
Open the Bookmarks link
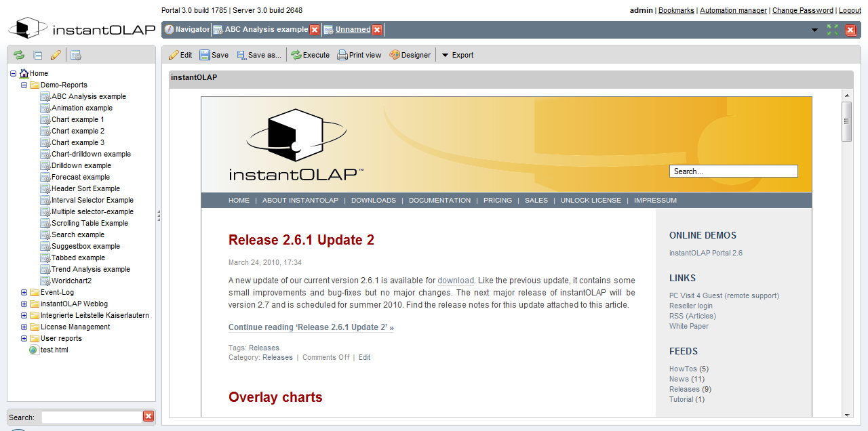(x=676, y=10)
